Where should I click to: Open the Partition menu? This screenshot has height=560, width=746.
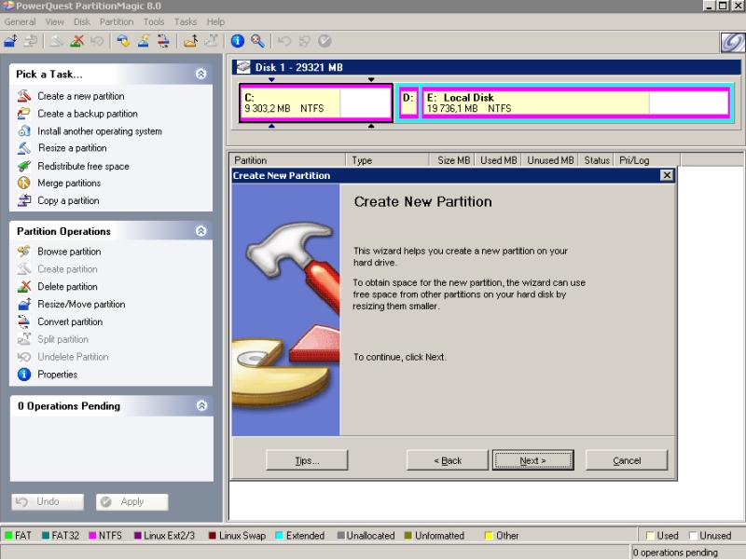(117, 21)
